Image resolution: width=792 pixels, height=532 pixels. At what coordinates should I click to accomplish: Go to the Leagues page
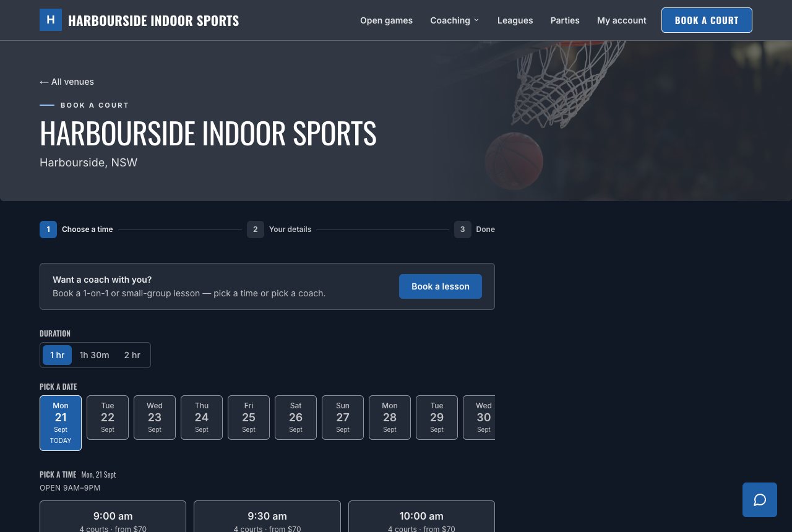[515, 20]
